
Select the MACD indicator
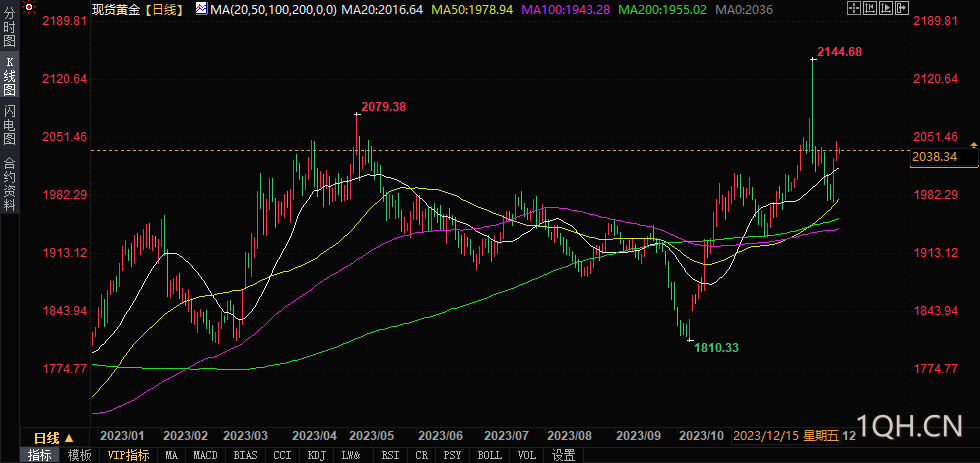(205, 456)
